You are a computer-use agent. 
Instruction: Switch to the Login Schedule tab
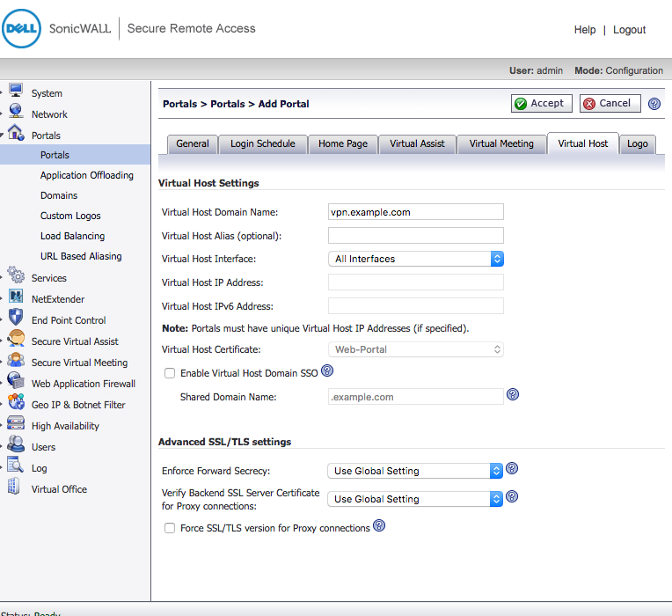coord(263,143)
